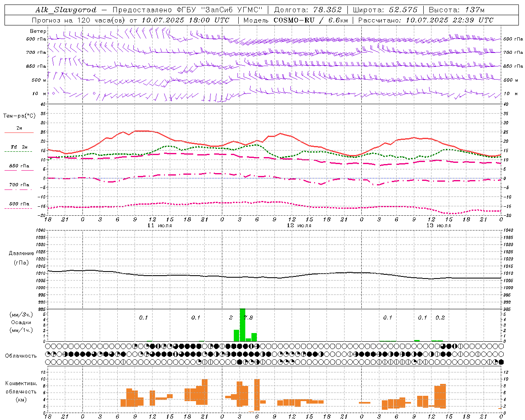Click the left '500 м' wind level label

[x=39, y=80]
